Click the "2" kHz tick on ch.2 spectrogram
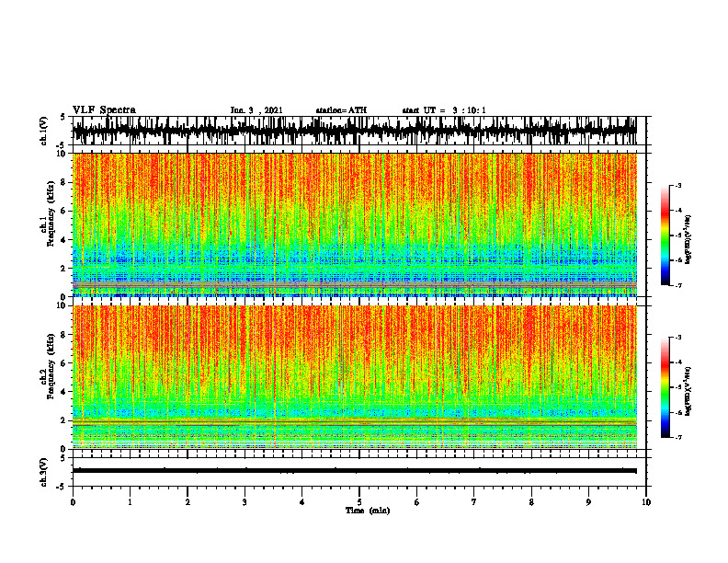 pyautogui.click(x=64, y=420)
